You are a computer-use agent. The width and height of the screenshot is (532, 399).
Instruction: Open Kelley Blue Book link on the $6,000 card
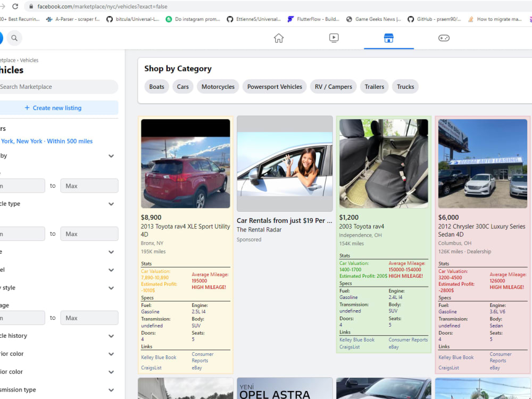pyautogui.click(x=456, y=358)
